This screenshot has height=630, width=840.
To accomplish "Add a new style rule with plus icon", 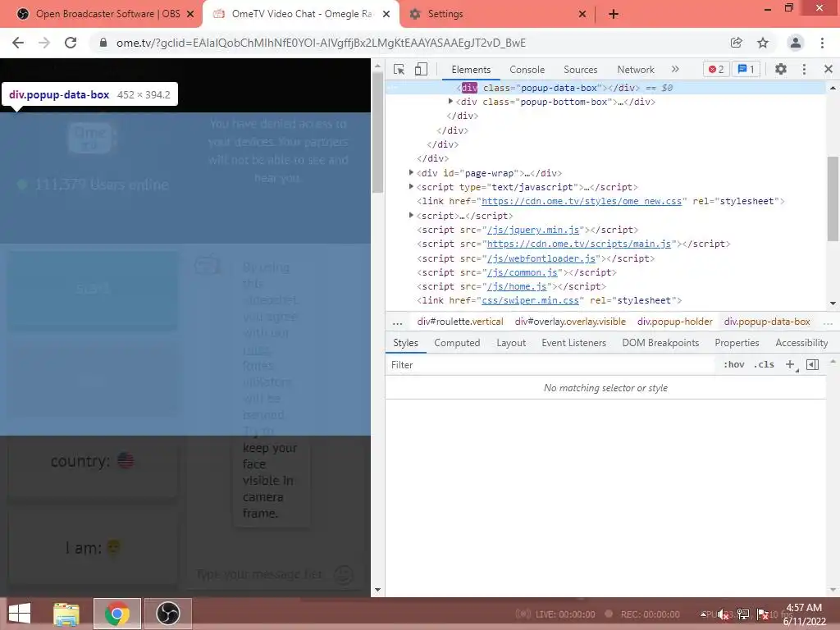I will [790, 365].
